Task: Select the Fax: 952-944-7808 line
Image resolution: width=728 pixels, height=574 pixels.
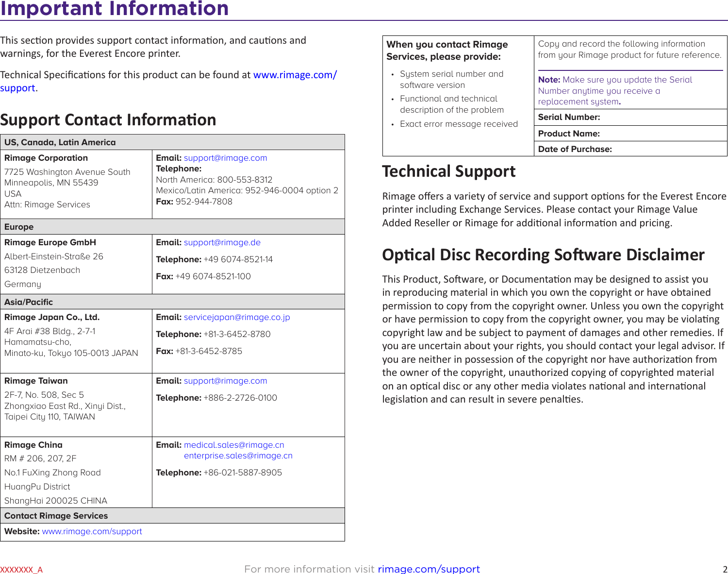Action: click(194, 202)
